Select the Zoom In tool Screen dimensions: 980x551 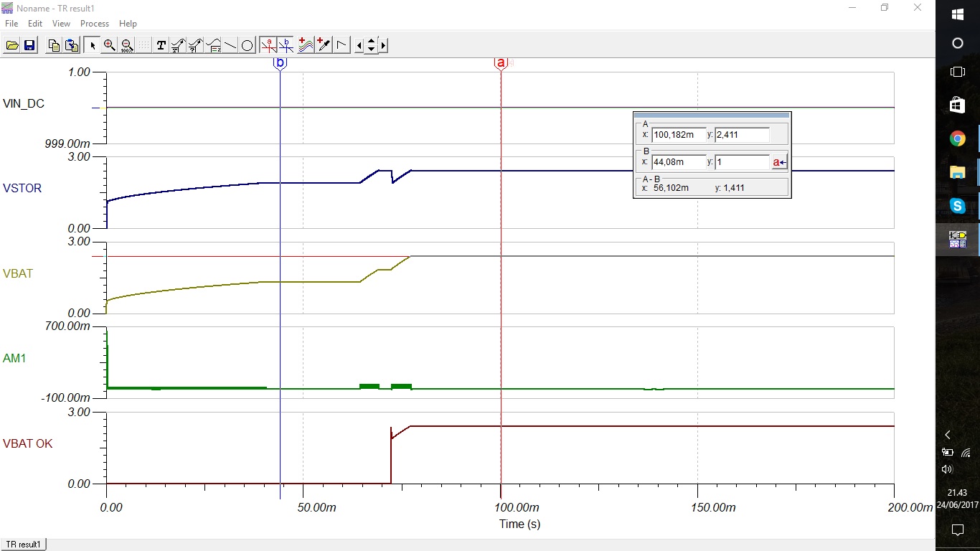pyautogui.click(x=109, y=44)
